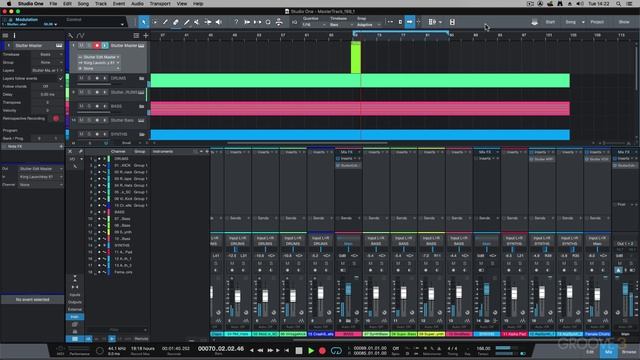Screen dimensions: 640x360
Task: Open the Follow chords dropdown
Action: click(48, 87)
